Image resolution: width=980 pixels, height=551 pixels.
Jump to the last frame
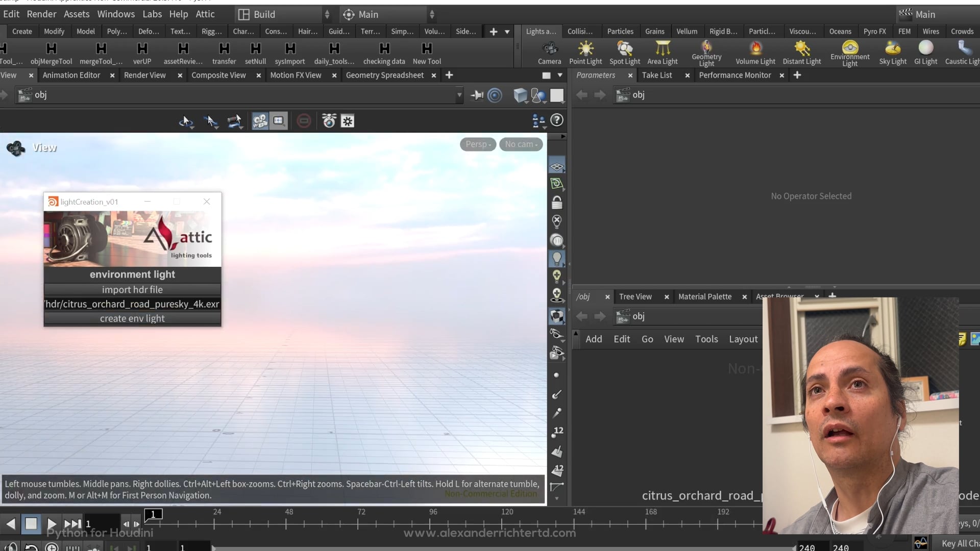[72, 523]
